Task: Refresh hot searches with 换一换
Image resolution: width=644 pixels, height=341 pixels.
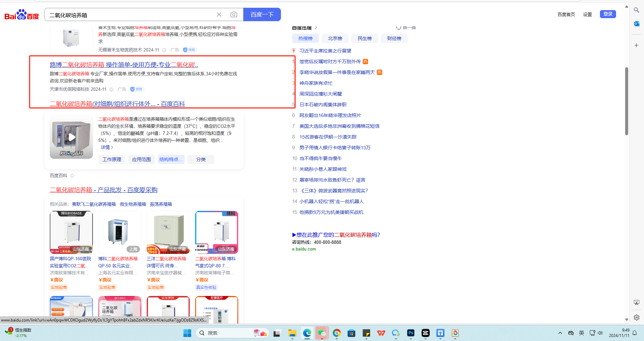Action: pos(406,28)
